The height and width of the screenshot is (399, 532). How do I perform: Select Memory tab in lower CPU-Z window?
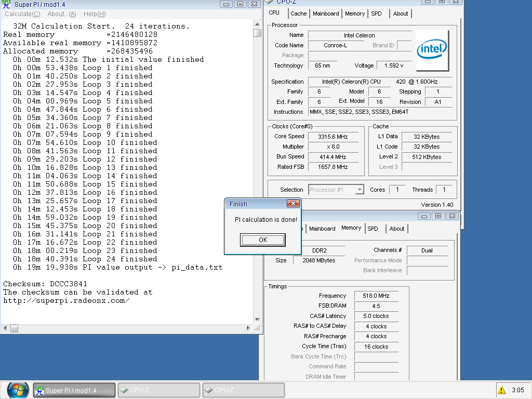pos(351,228)
